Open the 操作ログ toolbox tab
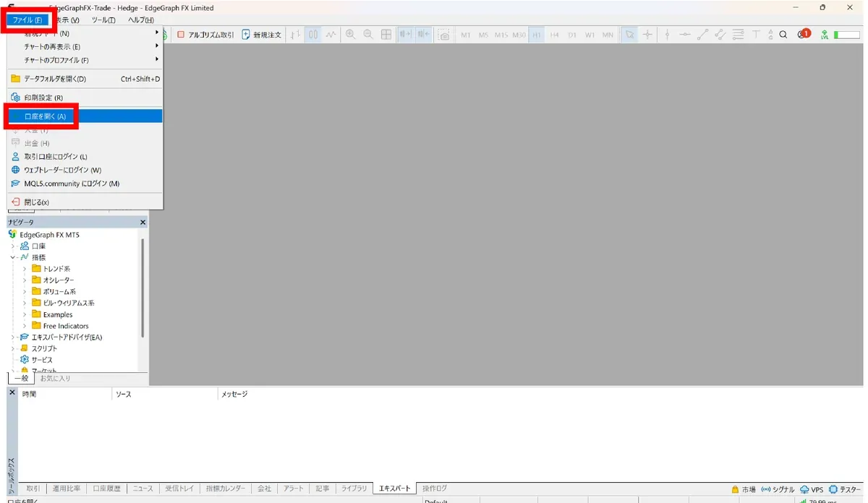Viewport: 868px width, 503px height. point(435,489)
